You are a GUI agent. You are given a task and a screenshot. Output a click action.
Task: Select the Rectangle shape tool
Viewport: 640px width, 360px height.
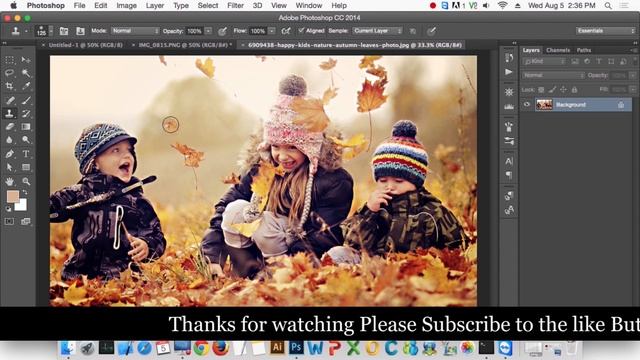click(x=26, y=167)
